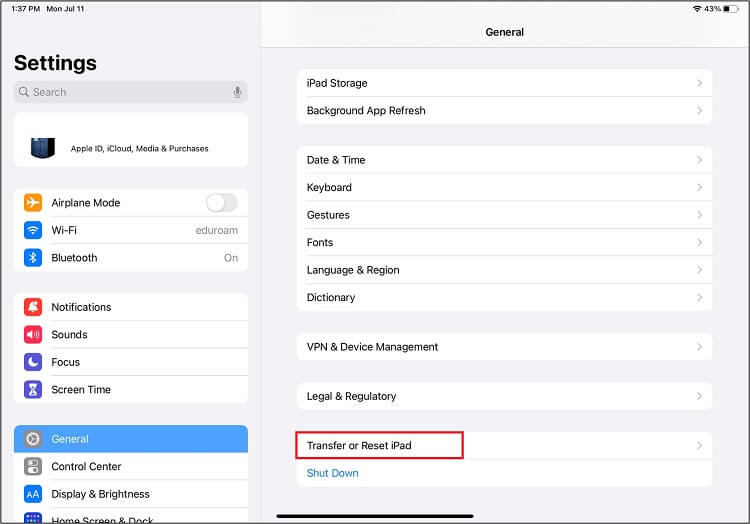Open the Gestures row
750x524 pixels.
pos(505,215)
